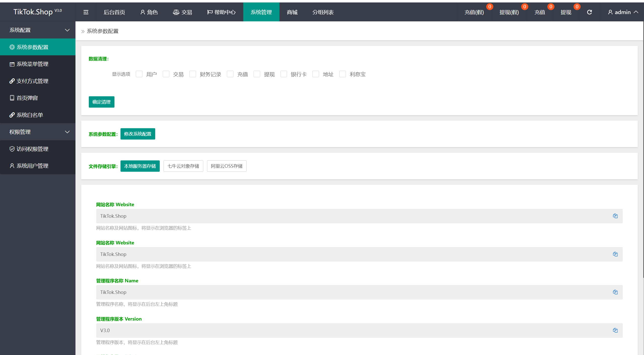Click the 系统白名单 link icon
This screenshot has height=355, width=644.
[11, 115]
